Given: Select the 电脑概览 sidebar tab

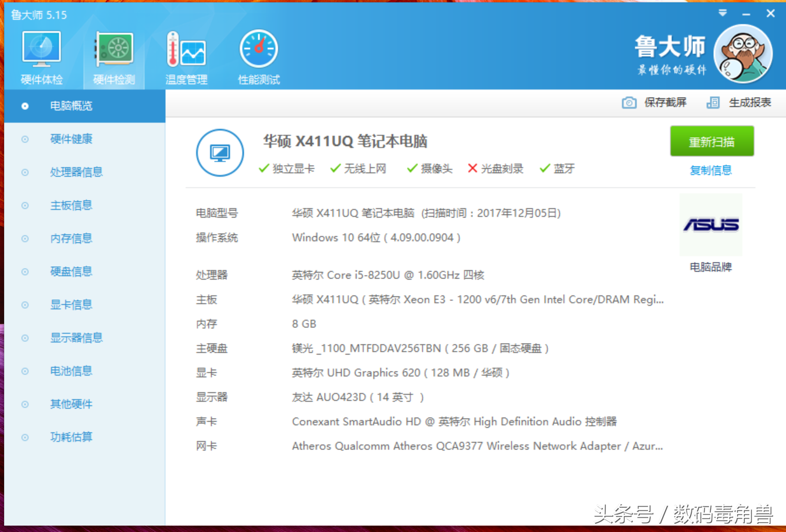Looking at the screenshot, I should (85, 106).
